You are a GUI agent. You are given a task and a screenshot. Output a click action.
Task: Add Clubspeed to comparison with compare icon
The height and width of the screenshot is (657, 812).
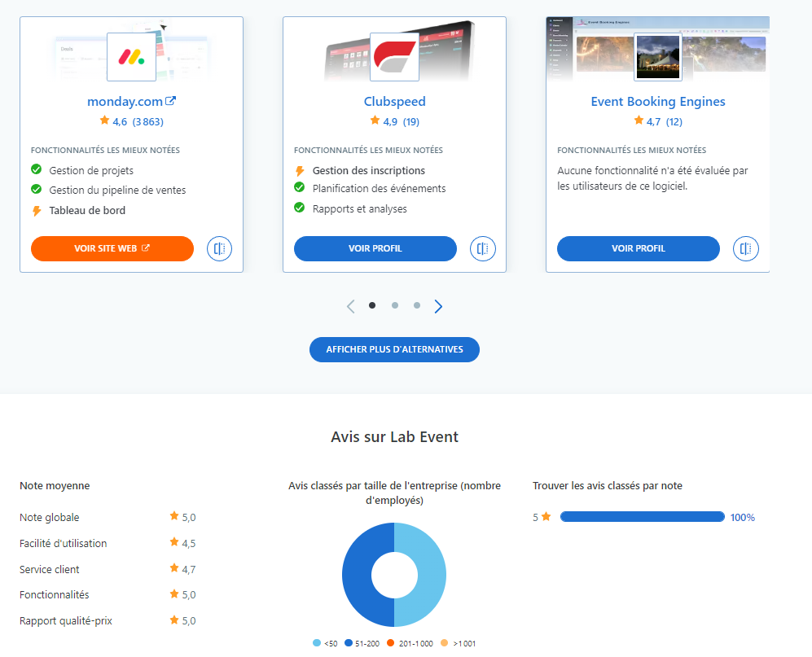point(483,248)
